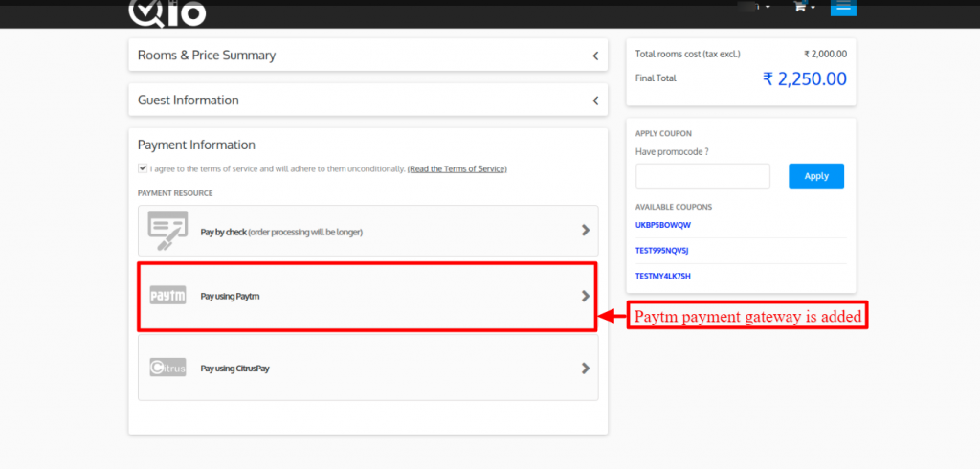This screenshot has width=980, height=469.
Task: Open the user account dropdown in header
Action: coord(754,7)
